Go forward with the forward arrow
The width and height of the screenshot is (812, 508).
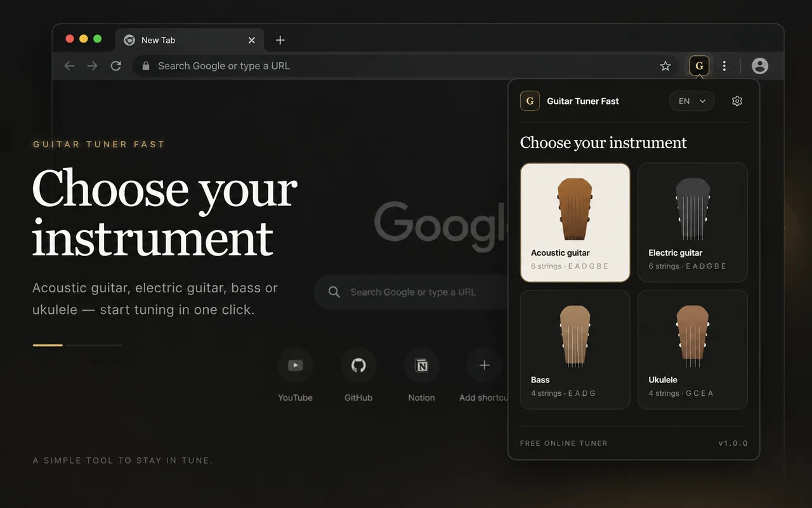[x=93, y=66]
